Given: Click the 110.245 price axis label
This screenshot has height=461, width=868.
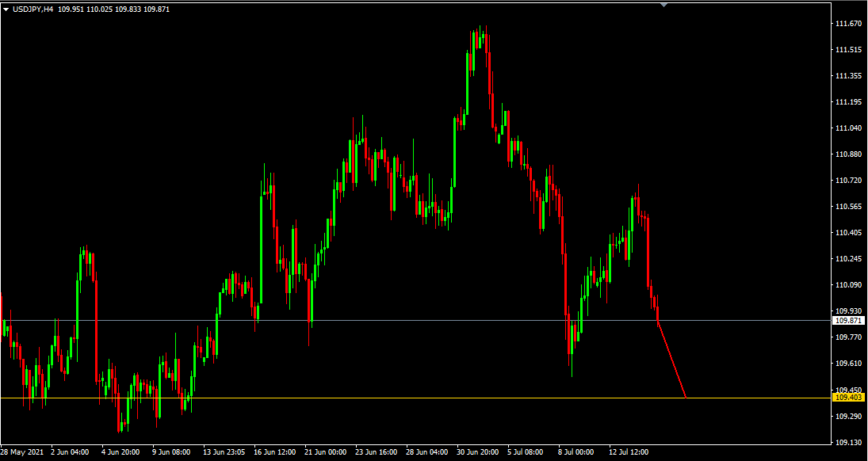Looking at the screenshot, I should point(849,259).
